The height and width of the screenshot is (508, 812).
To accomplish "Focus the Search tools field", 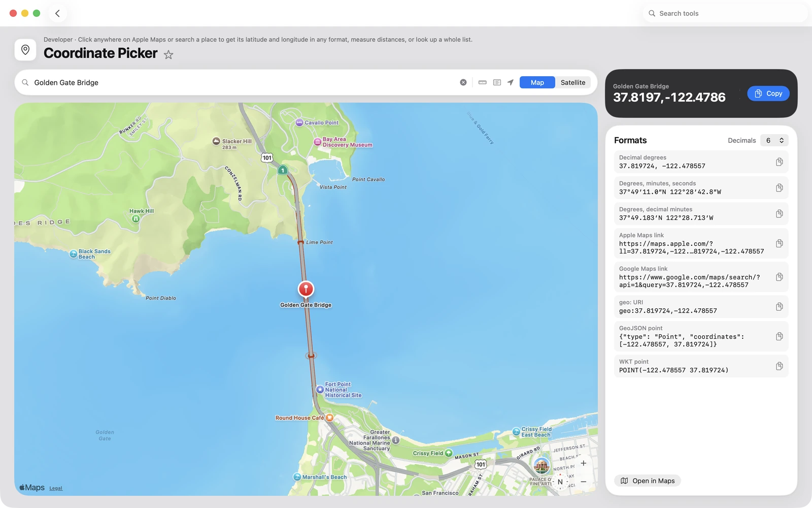I will pyautogui.click(x=725, y=13).
